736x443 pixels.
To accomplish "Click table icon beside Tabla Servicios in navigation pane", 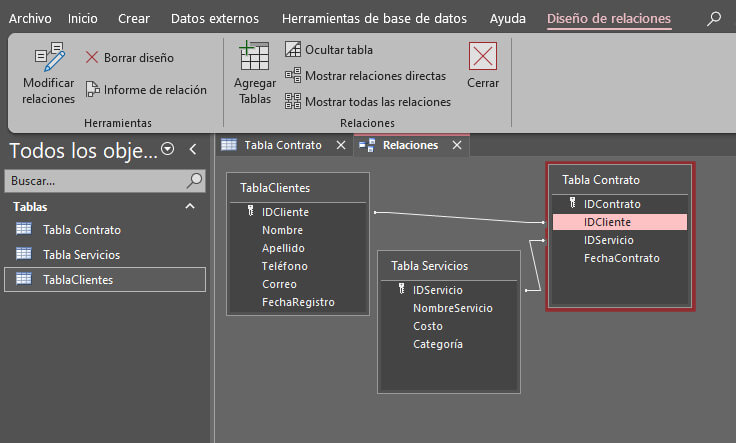I will (23, 254).
